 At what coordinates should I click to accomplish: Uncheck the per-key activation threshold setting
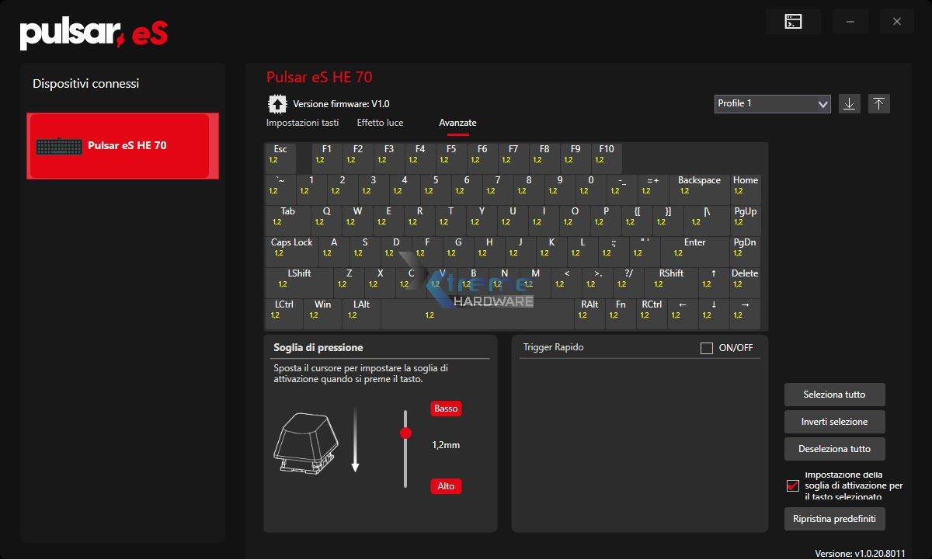click(x=793, y=485)
